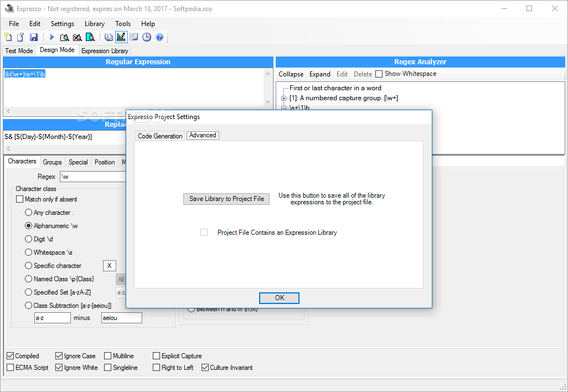
Task: Select Any character radio button
Action: 28,212
